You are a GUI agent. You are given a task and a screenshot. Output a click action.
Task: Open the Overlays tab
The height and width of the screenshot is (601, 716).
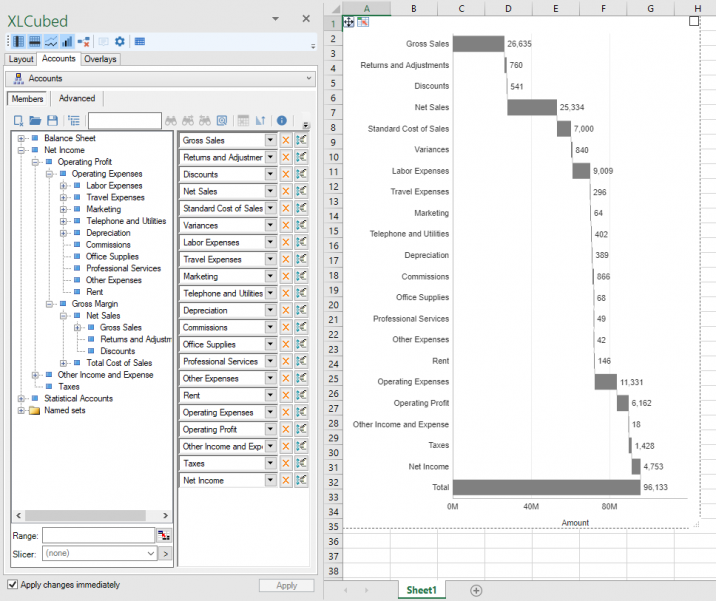(99, 59)
